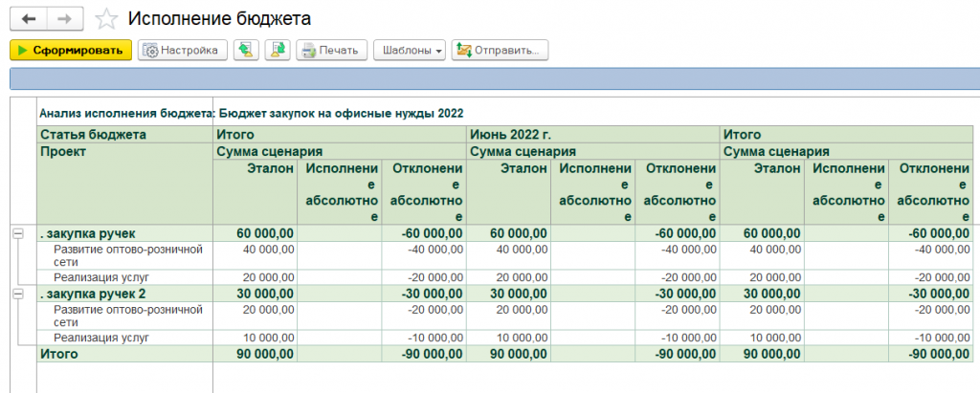The width and height of the screenshot is (980, 393).
Task: Click the report title about Бюджет закупок
Action: coord(251,113)
